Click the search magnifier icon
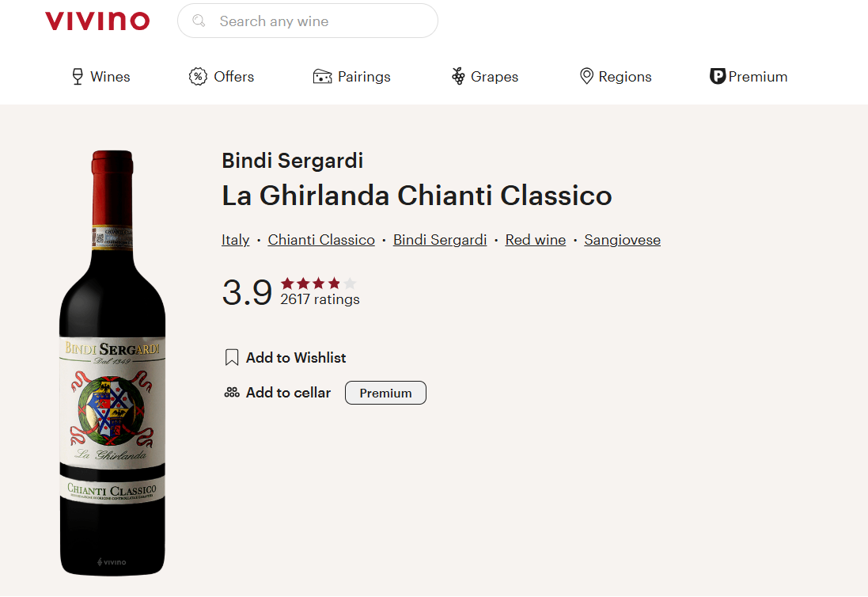The height and width of the screenshot is (597, 868). pos(199,21)
